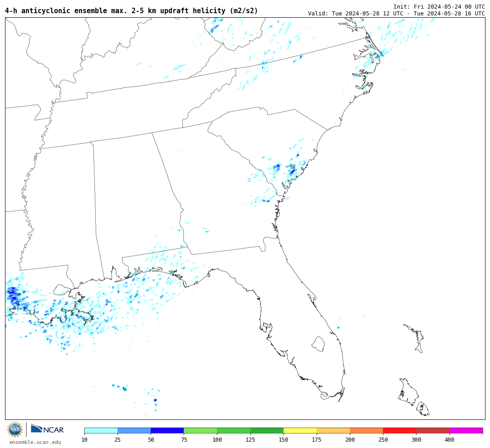Click the colorbar label 100
Image resolution: width=490 pixels, height=448 pixels.
click(217, 439)
